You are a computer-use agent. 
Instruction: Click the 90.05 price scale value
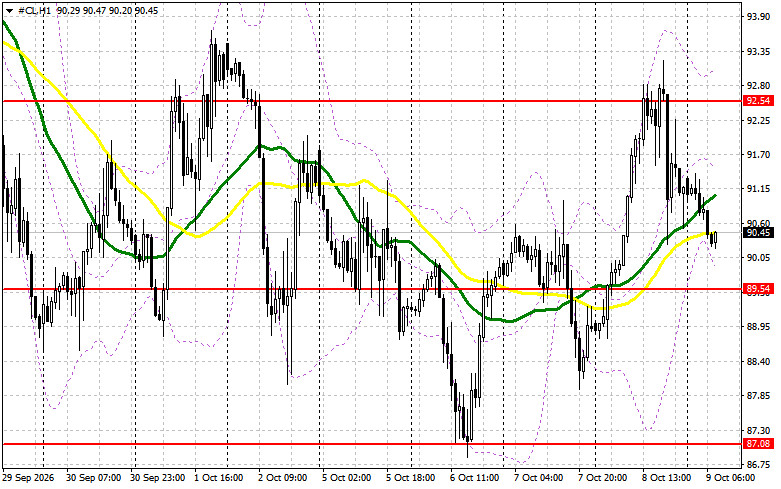click(x=758, y=258)
